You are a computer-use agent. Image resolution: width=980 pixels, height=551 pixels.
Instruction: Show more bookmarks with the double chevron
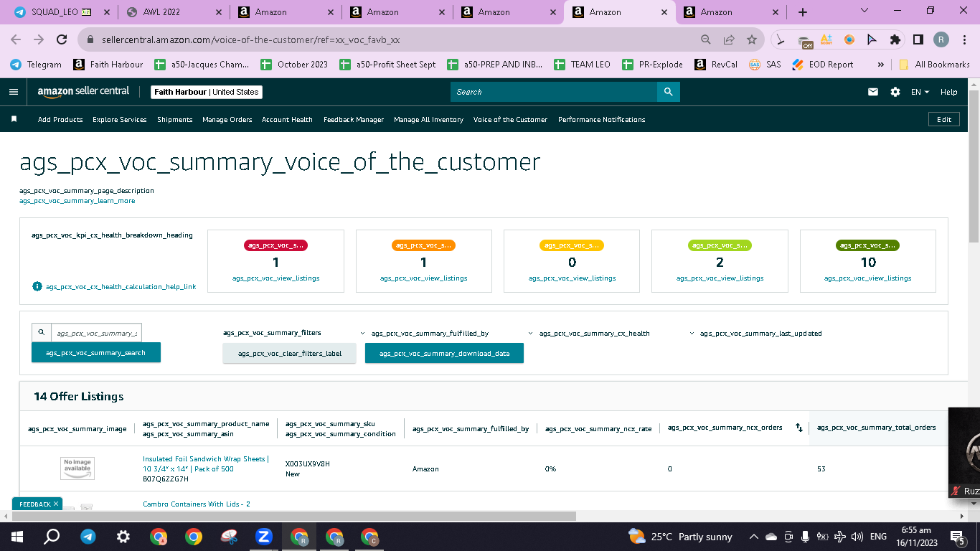[x=880, y=65]
